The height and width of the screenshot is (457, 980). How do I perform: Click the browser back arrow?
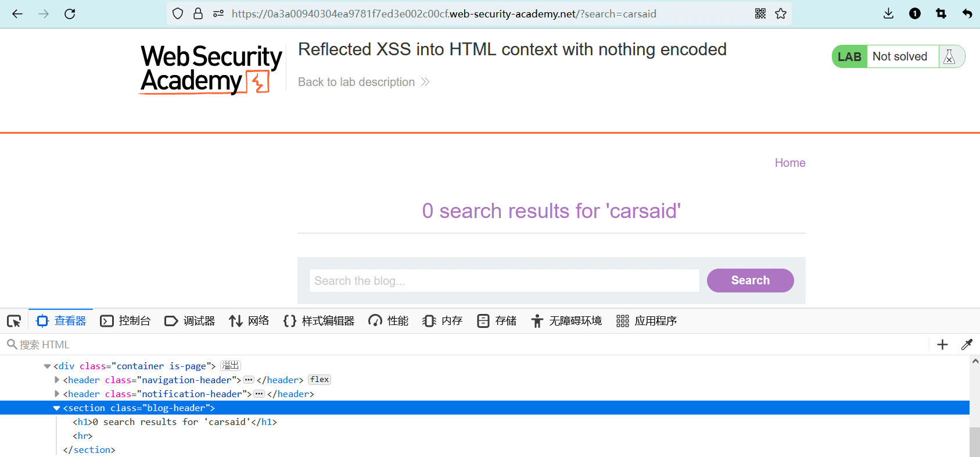point(17,14)
